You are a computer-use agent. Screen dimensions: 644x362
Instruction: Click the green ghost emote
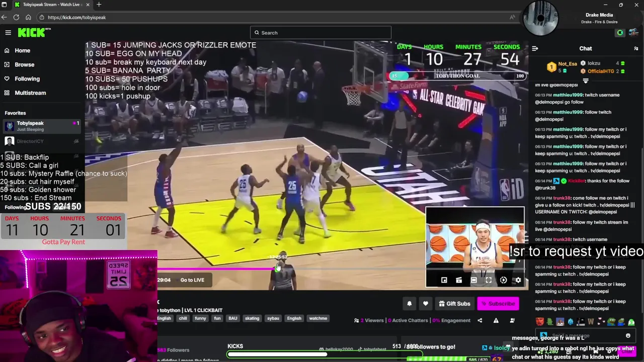point(631,322)
